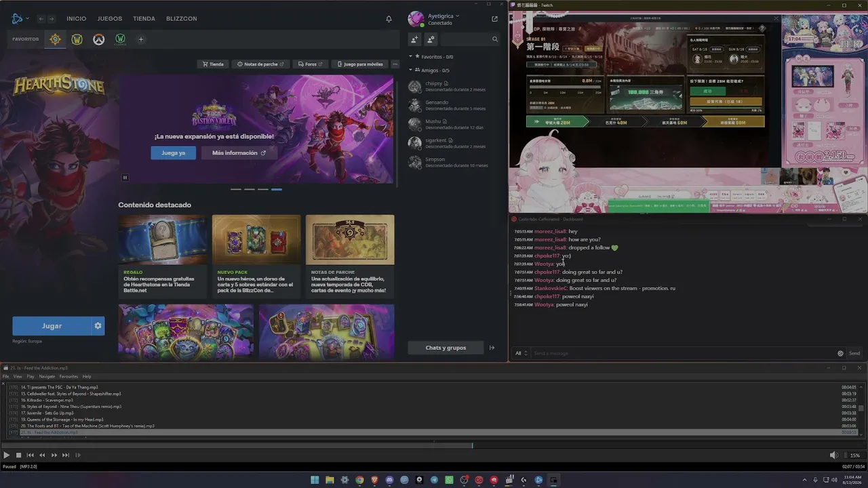This screenshot has height=488, width=868.
Task: Select the Hearthstone favorite icon
Action: click(56, 39)
